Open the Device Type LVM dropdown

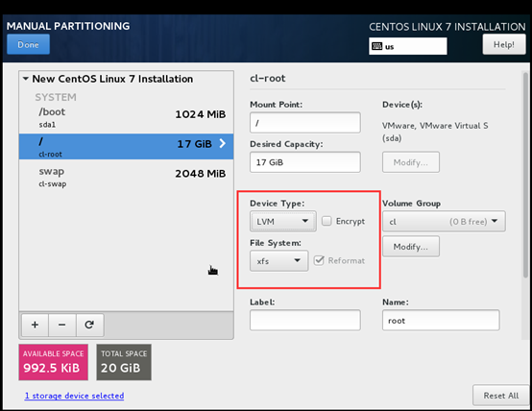tap(283, 221)
